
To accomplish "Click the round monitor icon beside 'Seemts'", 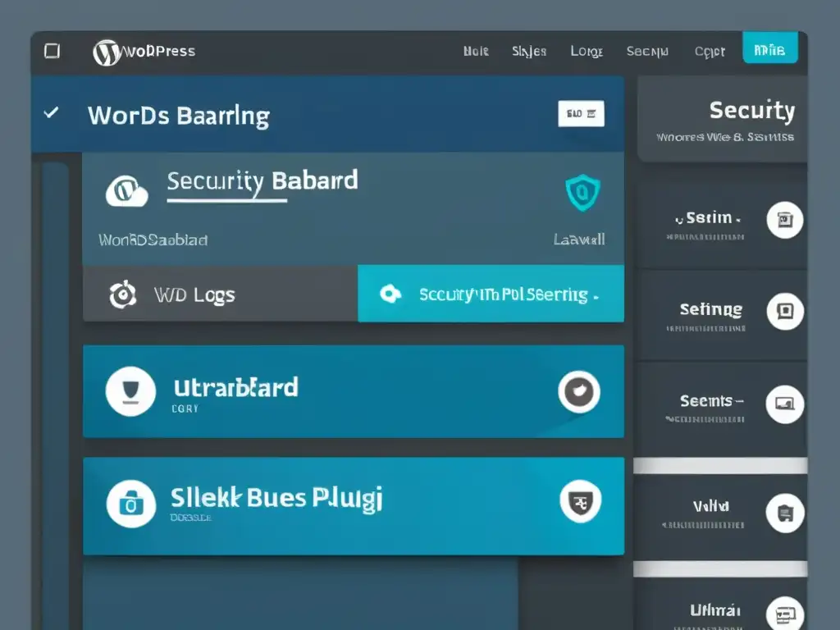I will 785,404.
